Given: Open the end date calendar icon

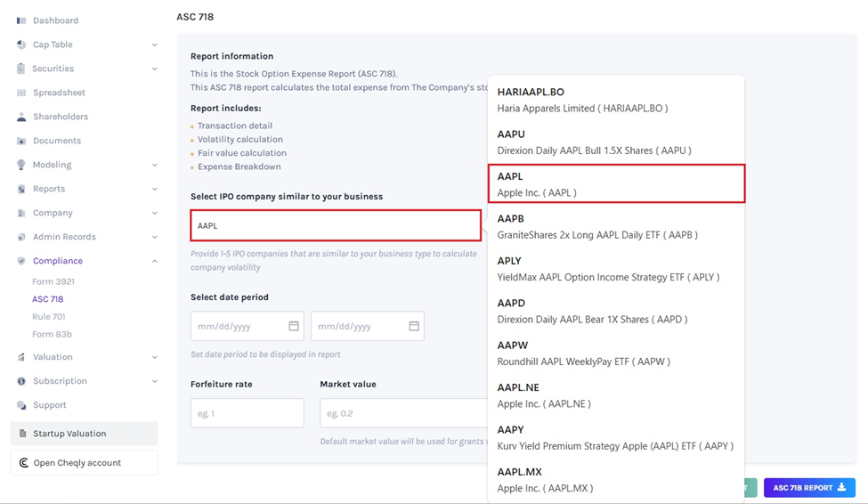Looking at the screenshot, I should [414, 326].
